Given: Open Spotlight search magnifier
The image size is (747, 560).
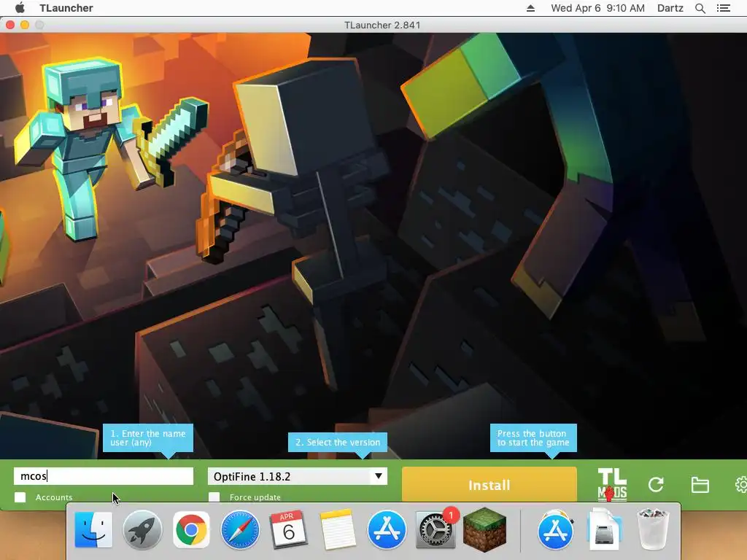Looking at the screenshot, I should click(x=700, y=8).
